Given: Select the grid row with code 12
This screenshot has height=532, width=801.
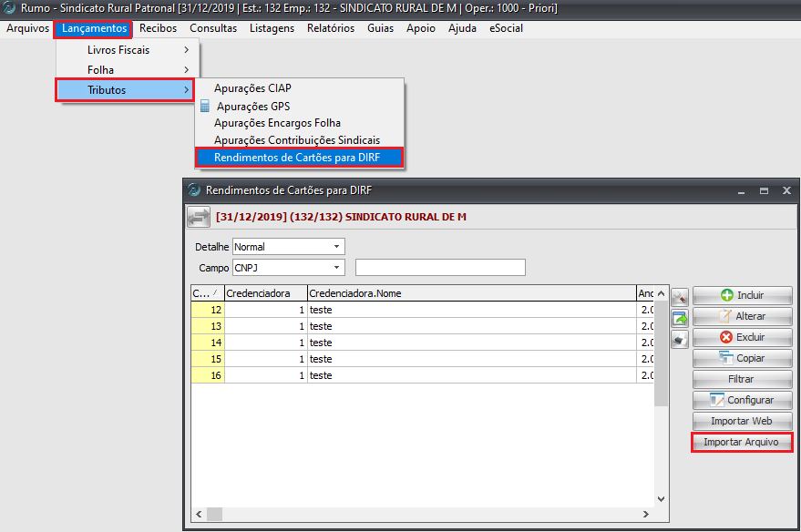Looking at the screenshot, I should 423,310.
